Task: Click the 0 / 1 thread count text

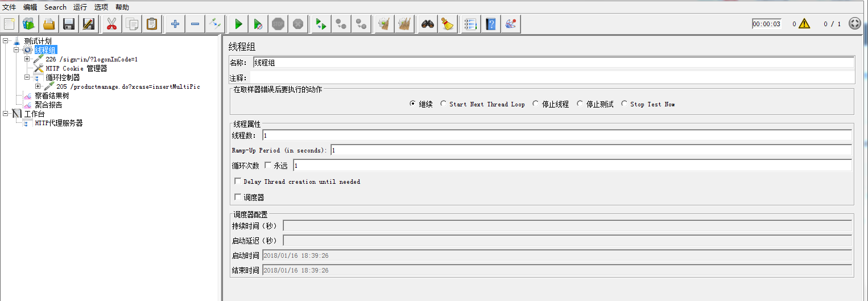Action: (832, 24)
